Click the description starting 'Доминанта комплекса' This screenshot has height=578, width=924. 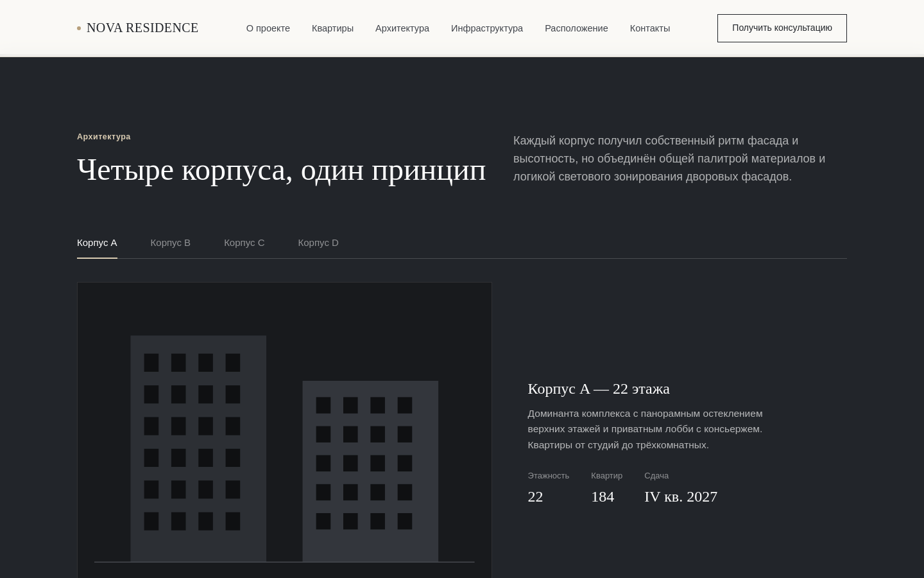click(646, 429)
